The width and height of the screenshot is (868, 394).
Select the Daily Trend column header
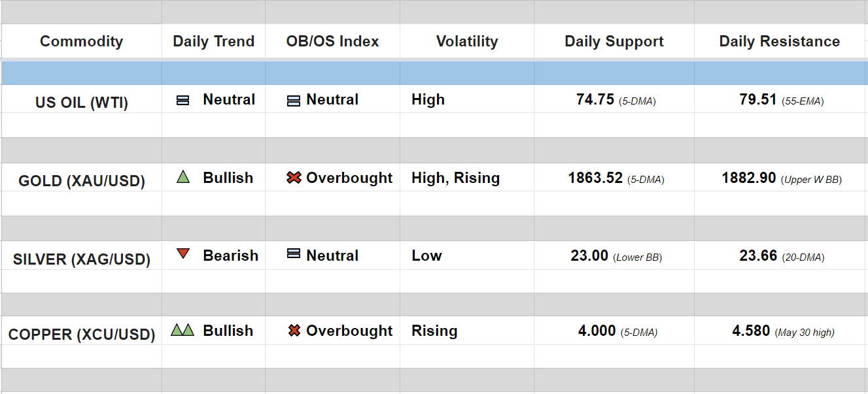point(213,41)
